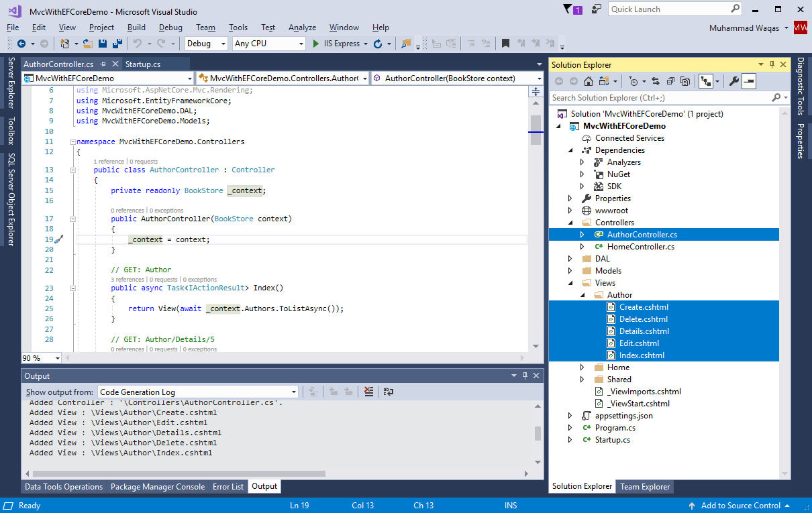The image size is (812, 513).
Task: Open the Diagnostic Tools side tab
Action: [x=801, y=87]
